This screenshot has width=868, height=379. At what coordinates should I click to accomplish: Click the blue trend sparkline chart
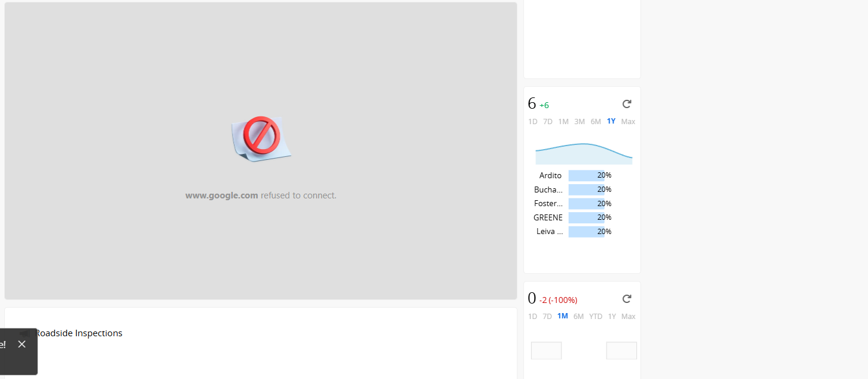click(584, 154)
